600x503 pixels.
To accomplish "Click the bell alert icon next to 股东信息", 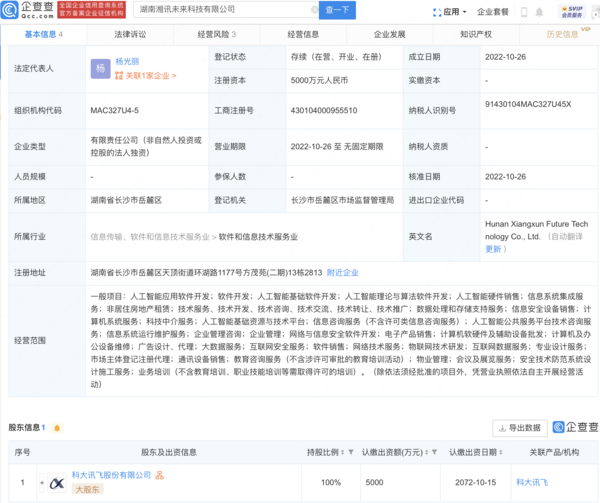I will pyautogui.click(x=57, y=428).
